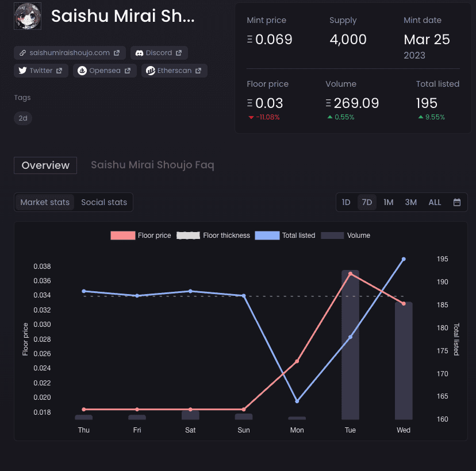Click the Monday total listed low point
The height and width of the screenshot is (471, 476).
[297, 401]
